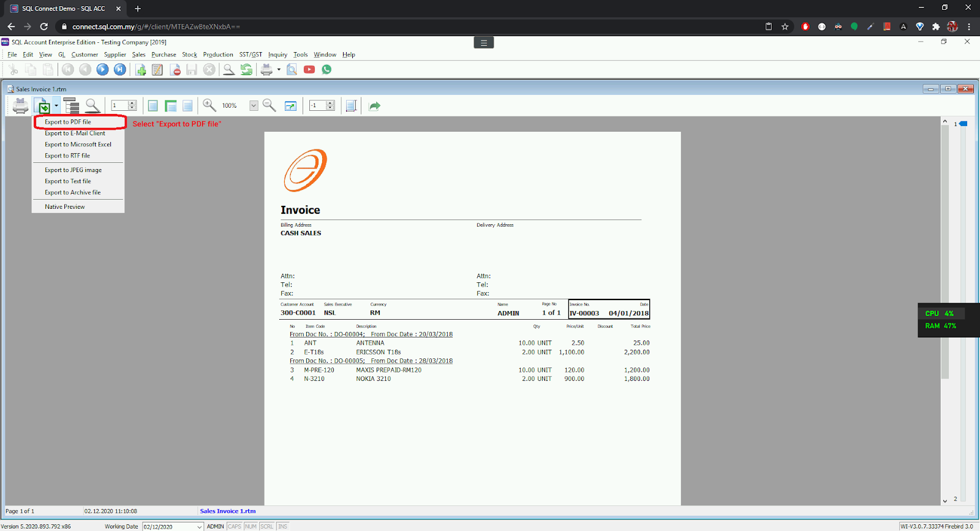The width and height of the screenshot is (980, 531).
Task: Click the edit document pencil icon
Action: (x=157, y=70)
